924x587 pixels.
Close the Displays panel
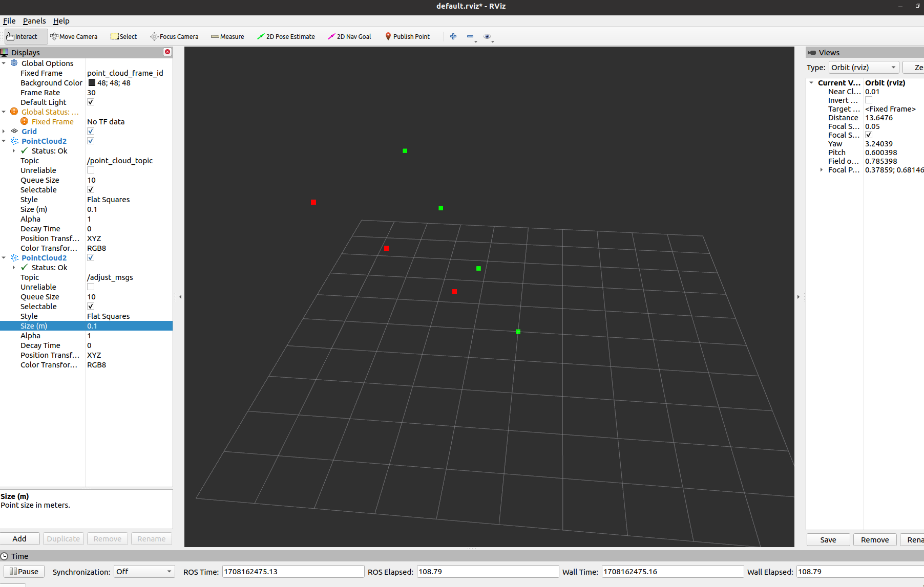[167, 52]
